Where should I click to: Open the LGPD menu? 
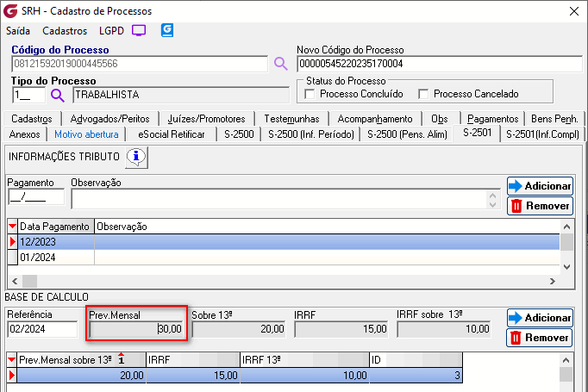click(111, 30)
